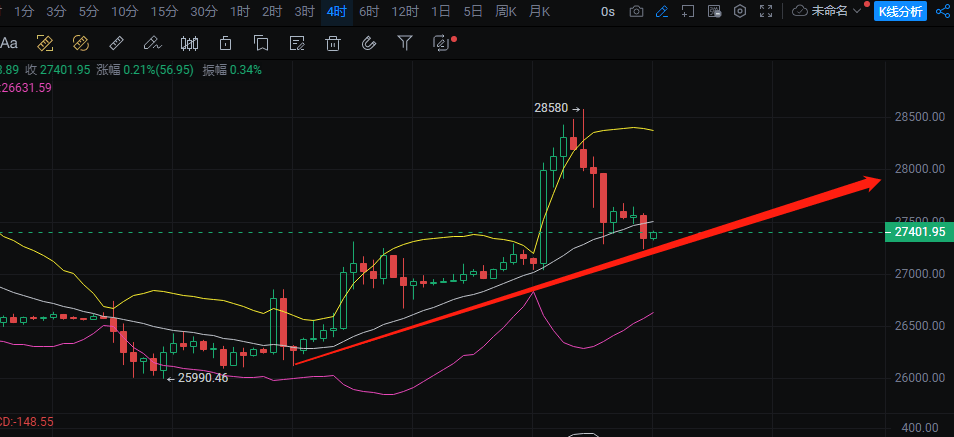Click the 0s countdown indicator
This screenshot has width=954, height=437.
607,12
